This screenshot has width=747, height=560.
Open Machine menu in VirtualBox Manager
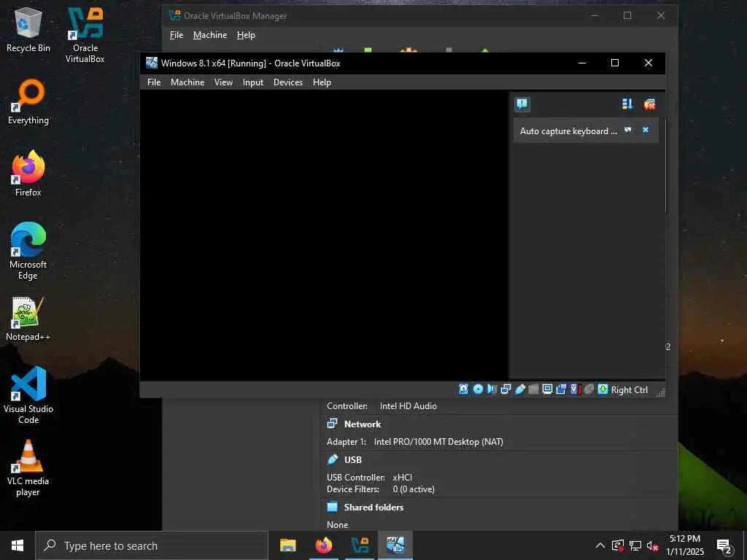coord(210,35)
